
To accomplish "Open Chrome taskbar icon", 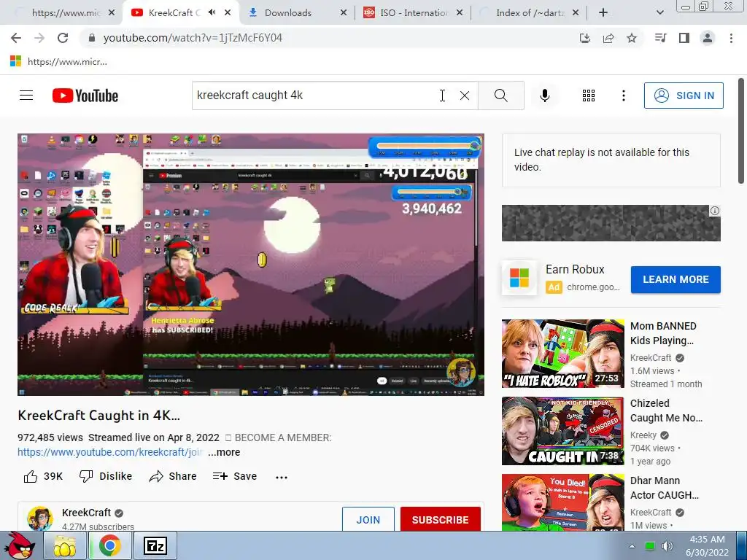I will [110, 545].
